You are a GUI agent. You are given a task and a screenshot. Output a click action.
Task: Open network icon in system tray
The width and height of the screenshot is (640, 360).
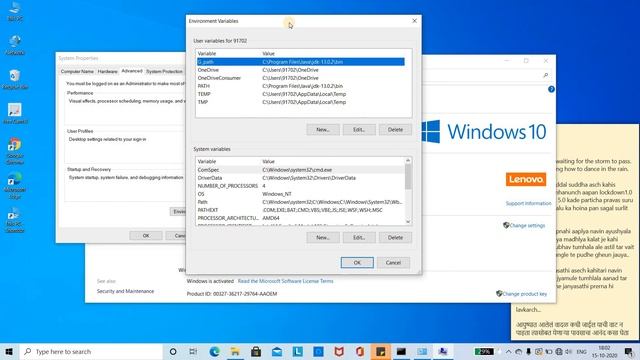click(559, 351)
